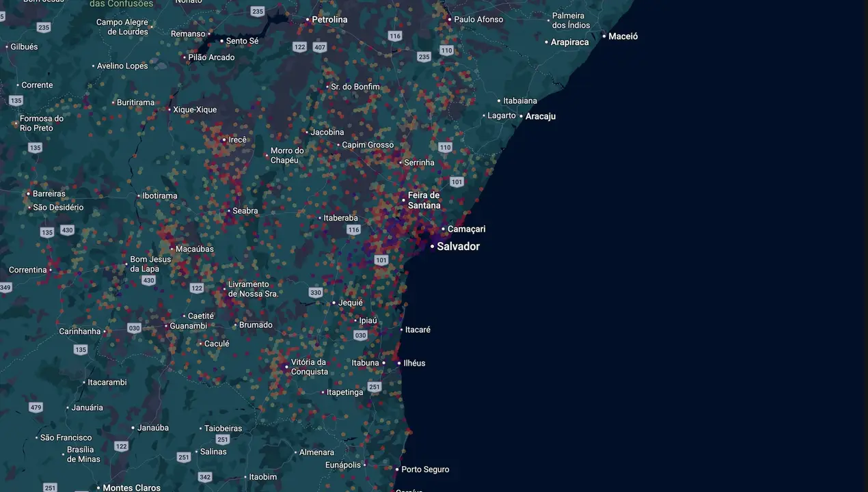The image size is (868, 492).
Task: Click the Petrolina map label
Action: [329, 20]
